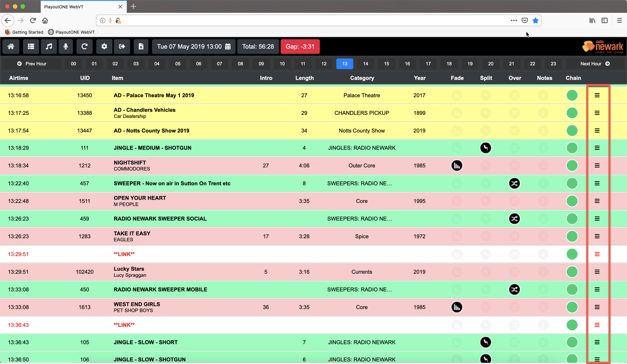627x364 pixels.
Task: Open red row menu for 13:29:51 LINK
Action: [597, 254]
